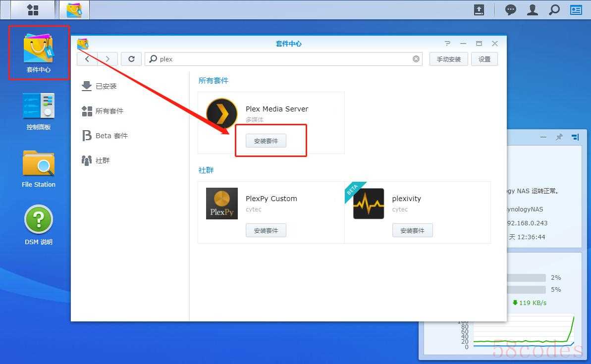Minimize the Package Center window
Viewport: 591px width, 364px height.
pos(463,44)
